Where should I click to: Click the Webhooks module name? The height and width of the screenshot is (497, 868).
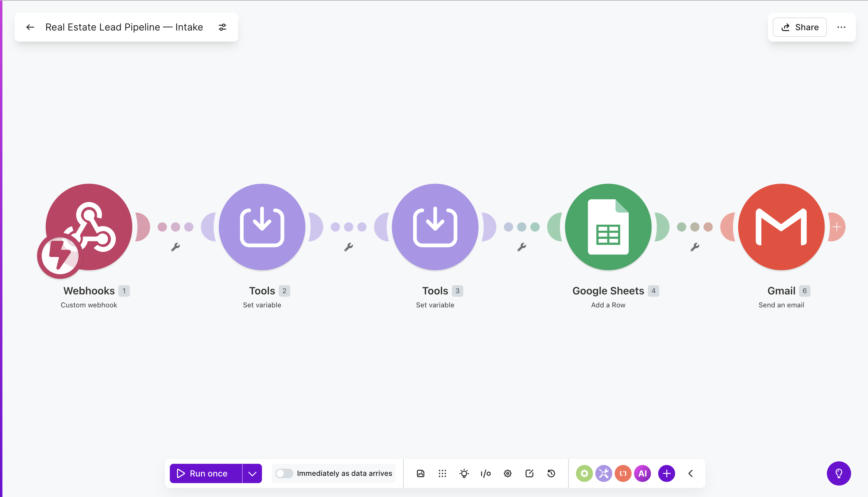coord(89,291)
